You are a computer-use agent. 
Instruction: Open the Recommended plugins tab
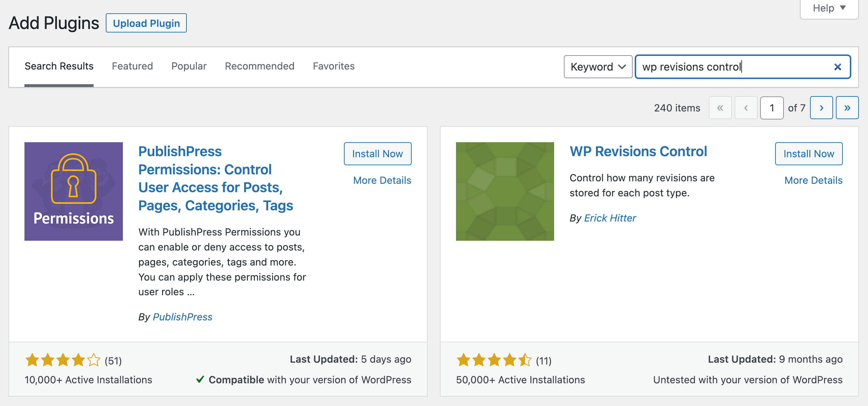click(259, 66)
